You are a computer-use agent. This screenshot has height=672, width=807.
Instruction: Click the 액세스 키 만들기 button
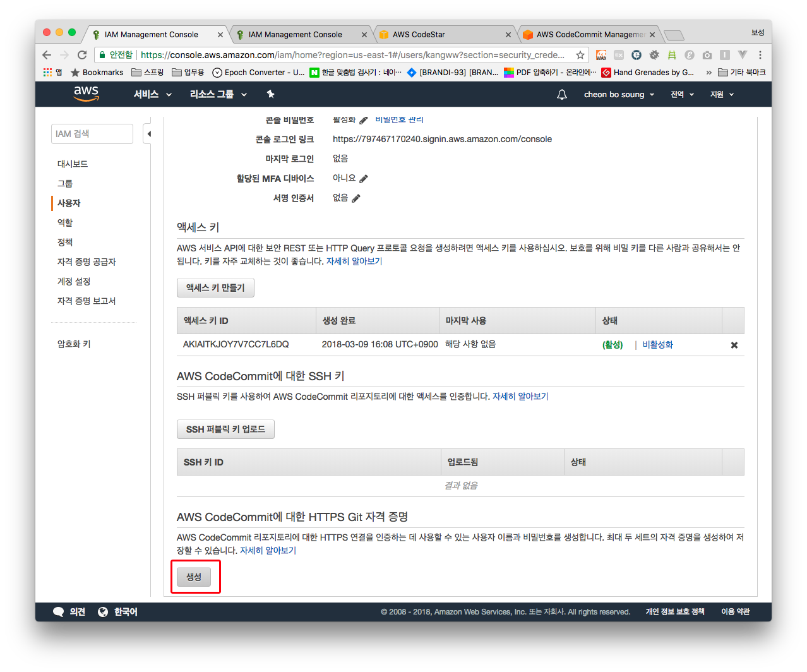[x=215, y=288]
